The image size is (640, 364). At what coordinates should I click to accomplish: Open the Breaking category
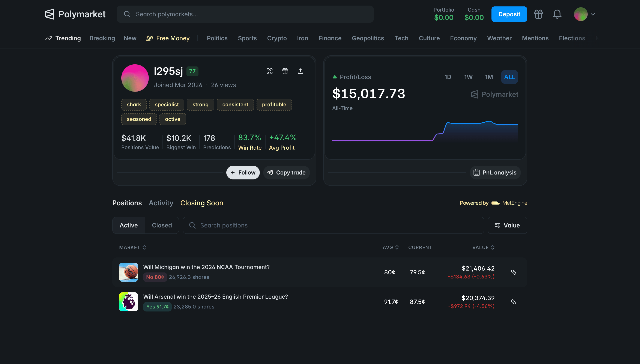pyautogui.click(x=102, y=38)
